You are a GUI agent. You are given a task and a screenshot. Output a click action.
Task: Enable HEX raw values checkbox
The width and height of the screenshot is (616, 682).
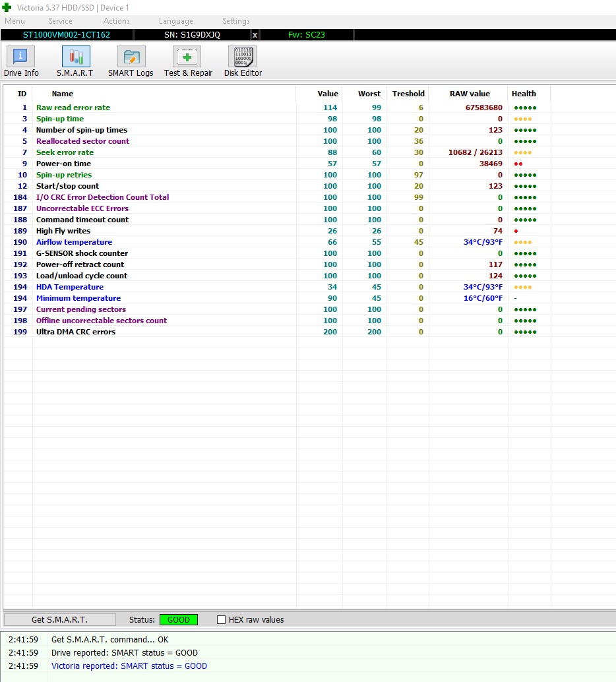pyautogui.click(x=222, y=620)
